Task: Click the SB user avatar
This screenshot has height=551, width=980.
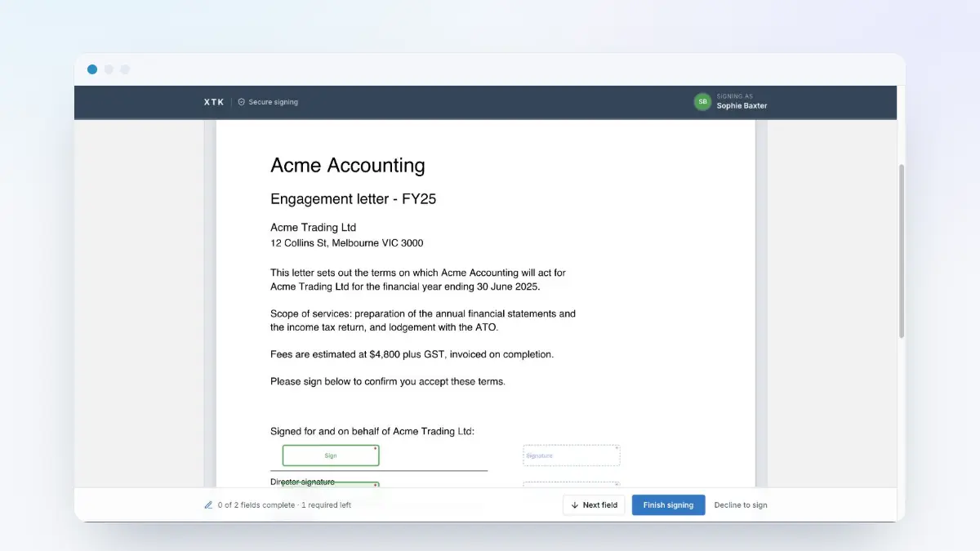Action: click(702, 102)
